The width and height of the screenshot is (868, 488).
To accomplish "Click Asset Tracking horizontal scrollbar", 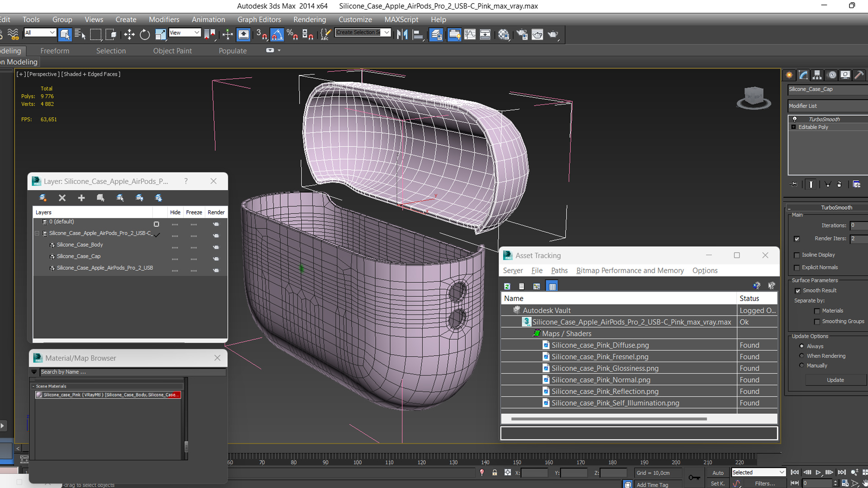I will (x=609, y=419).
